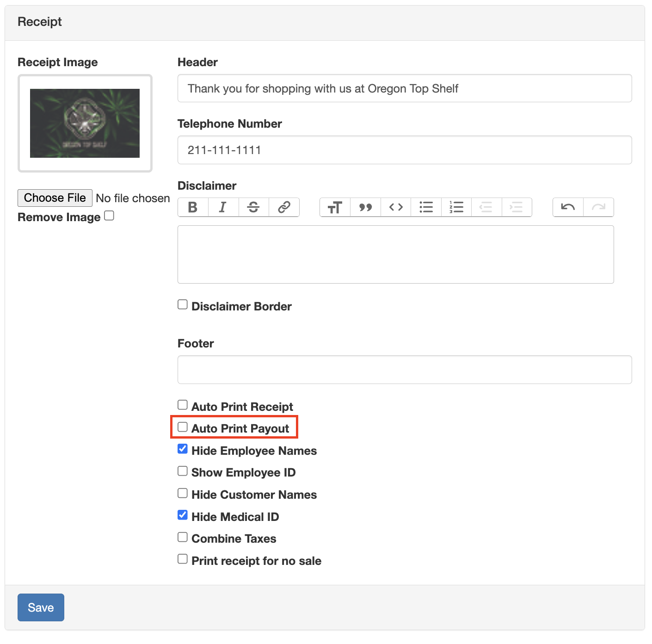Insert a link in Disclaimer editor
This screenshot has width=652, height=644.
tap(284, 207)
